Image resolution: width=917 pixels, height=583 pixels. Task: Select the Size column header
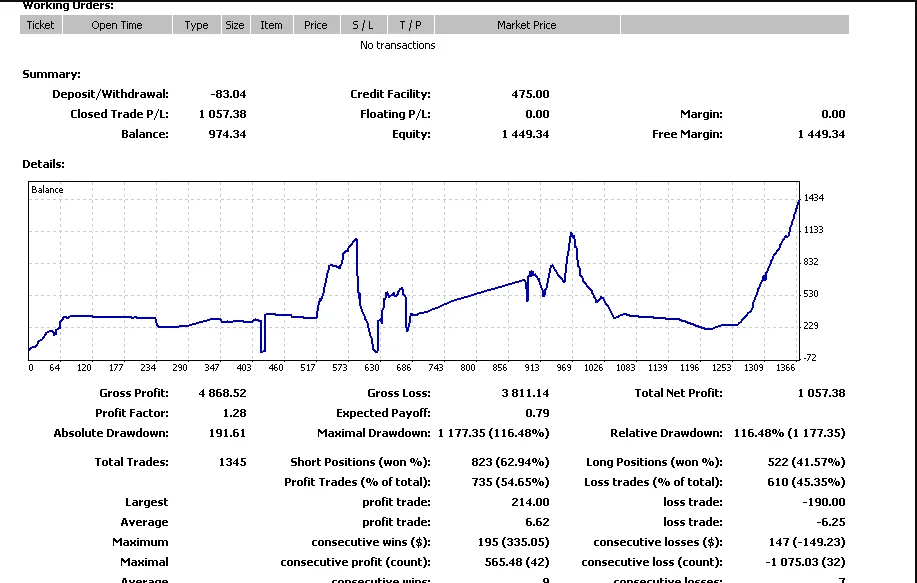tap(234, 25)
